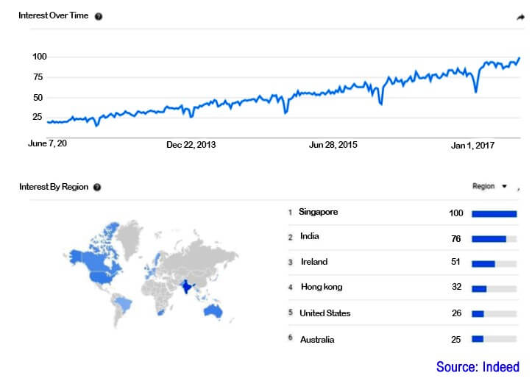This screenshot has width=532, height=392.
Task: Click the United States region entry
Action: pos(324,313)
